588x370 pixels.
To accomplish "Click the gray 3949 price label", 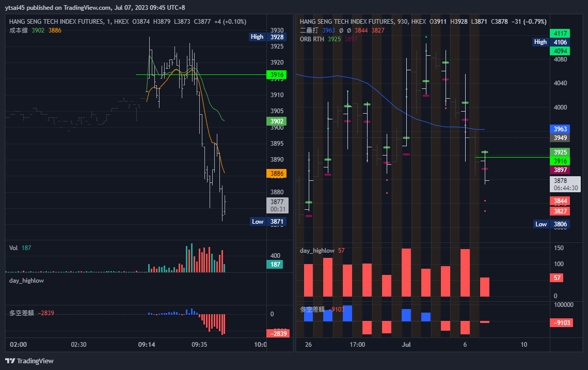I will [560, 138].
